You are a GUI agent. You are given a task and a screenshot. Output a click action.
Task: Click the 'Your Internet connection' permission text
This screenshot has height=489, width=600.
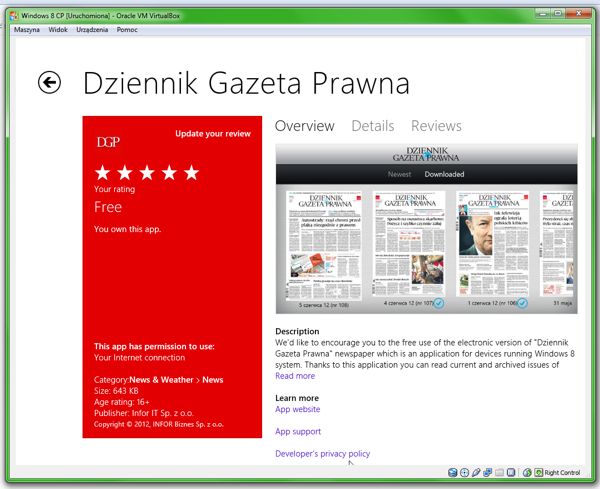(x=139, y=358)
